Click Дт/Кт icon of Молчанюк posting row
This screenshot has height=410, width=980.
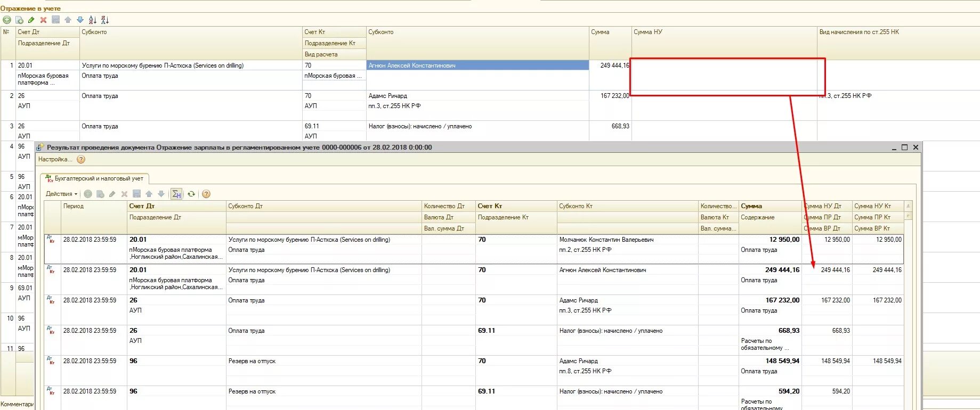click(51, 239)
